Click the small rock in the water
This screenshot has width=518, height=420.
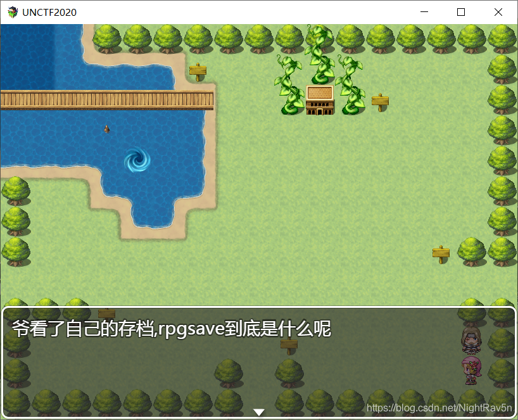pyautogui.click(x=107, y=129)
